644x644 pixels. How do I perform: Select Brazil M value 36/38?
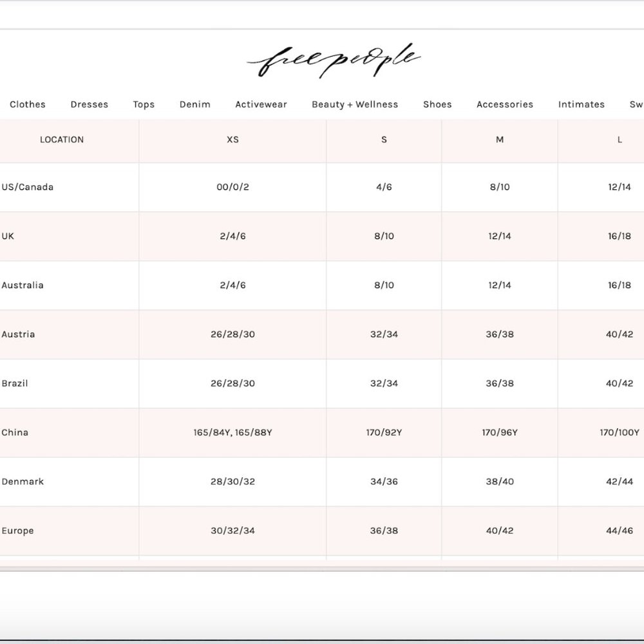500,383
